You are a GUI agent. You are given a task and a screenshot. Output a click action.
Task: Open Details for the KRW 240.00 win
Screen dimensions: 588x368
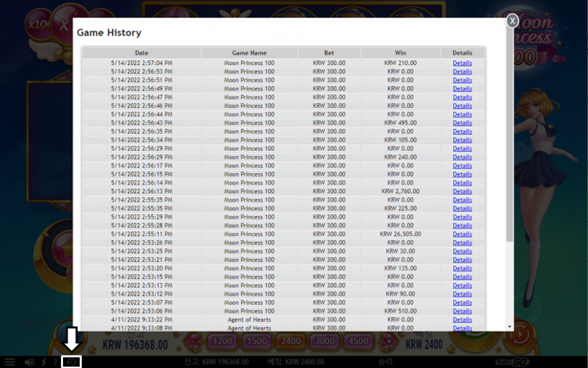(462, 157)
